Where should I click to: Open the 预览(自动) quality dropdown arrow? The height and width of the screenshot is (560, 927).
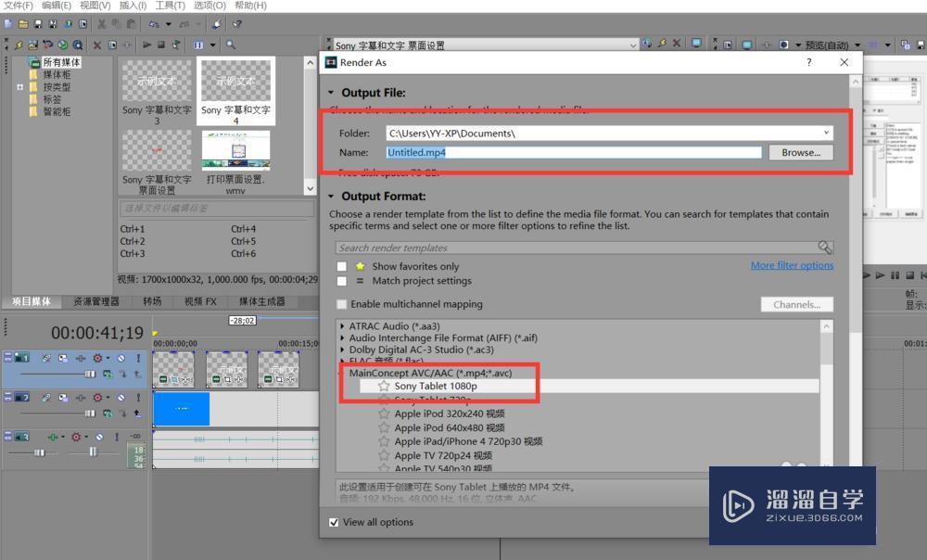click(857, 45)
